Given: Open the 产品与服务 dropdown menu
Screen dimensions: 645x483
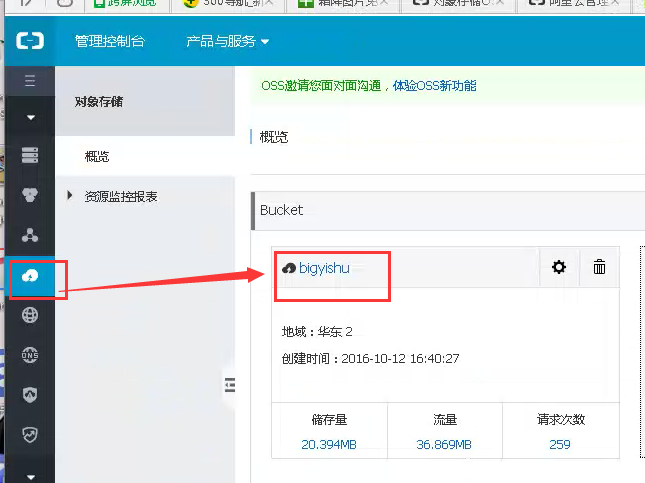Looking at the screenshot, I should pyautogui.click(x=227, y=42).
